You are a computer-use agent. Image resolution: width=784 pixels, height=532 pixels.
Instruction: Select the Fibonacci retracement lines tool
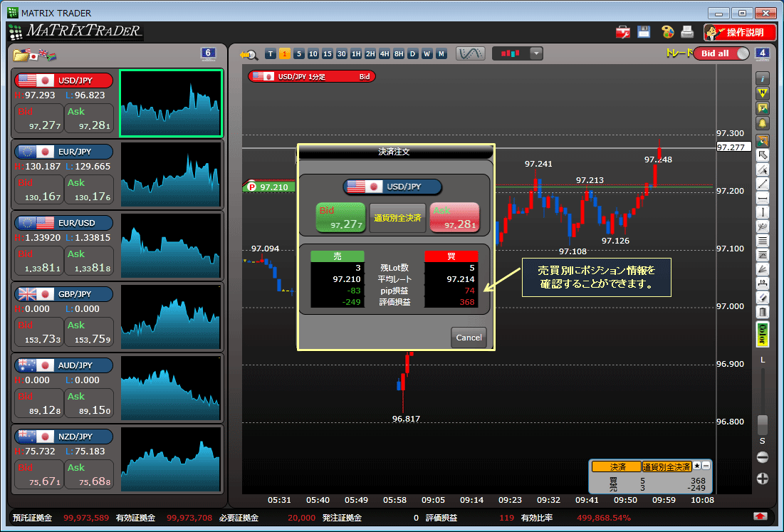(x=763, y=256)
